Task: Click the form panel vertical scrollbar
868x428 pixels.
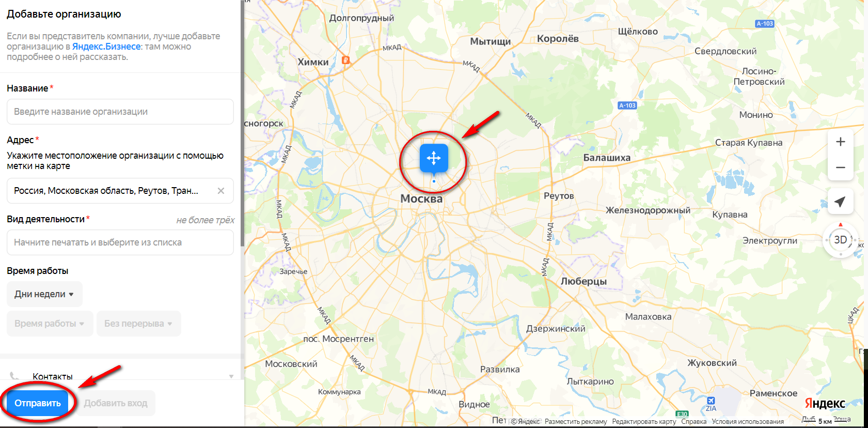Action: click(x=243, y=124)
